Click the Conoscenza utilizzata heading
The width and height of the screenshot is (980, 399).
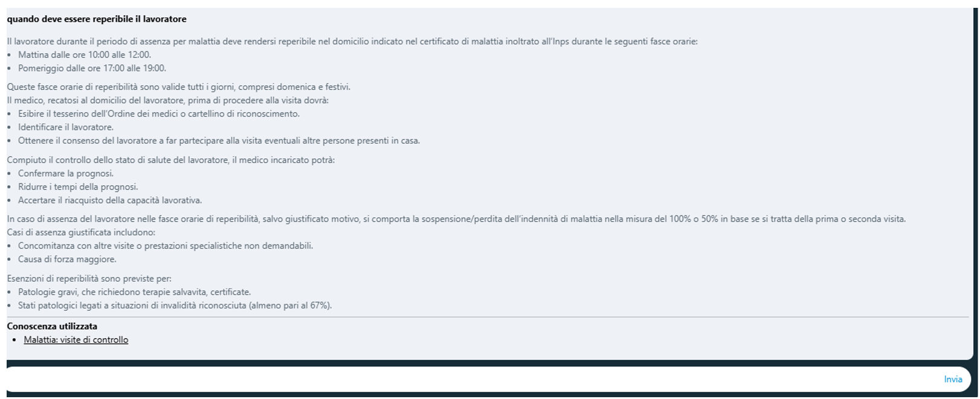52,327
